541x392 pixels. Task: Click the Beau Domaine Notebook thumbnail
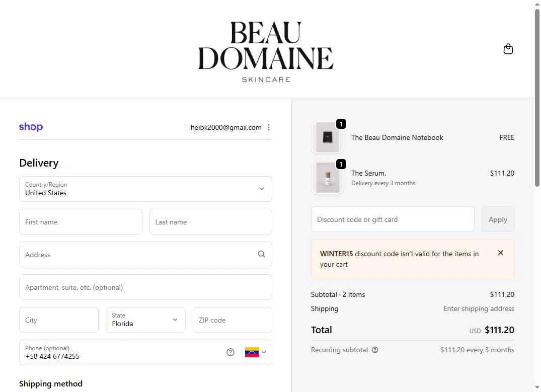tap(328, 137)
